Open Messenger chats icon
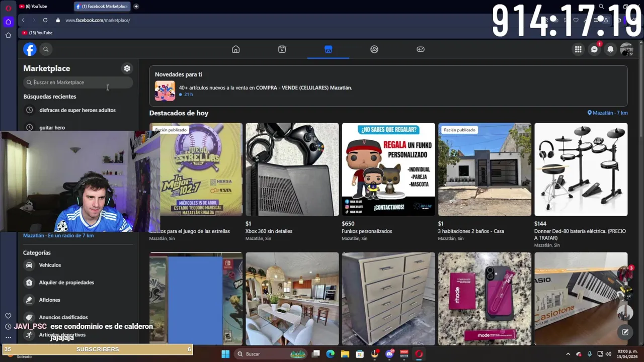The image size is (644, 362). (x=594, y=49)
